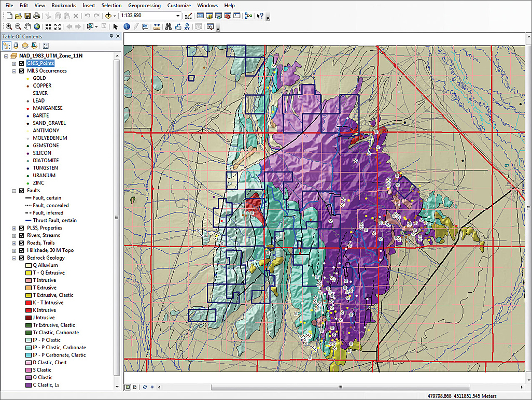Click the Add Data button

click(x=108, y=16)
